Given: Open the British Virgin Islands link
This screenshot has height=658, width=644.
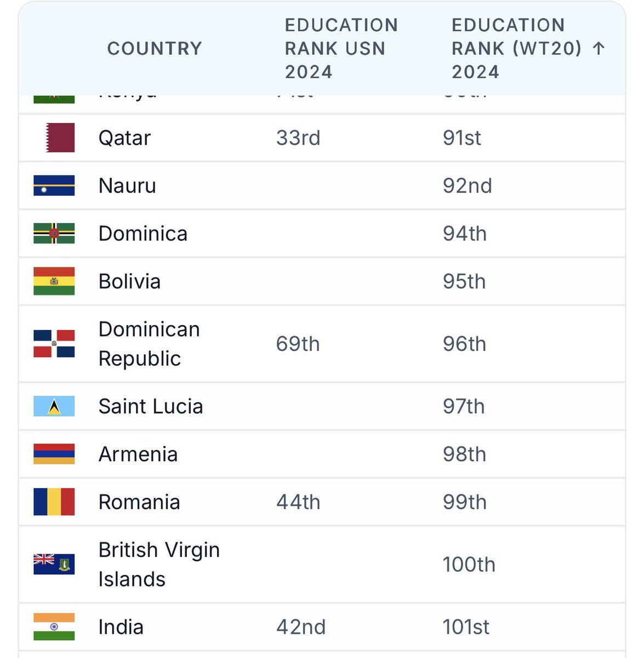Looking at the screenshot, I should click(159, 564).
